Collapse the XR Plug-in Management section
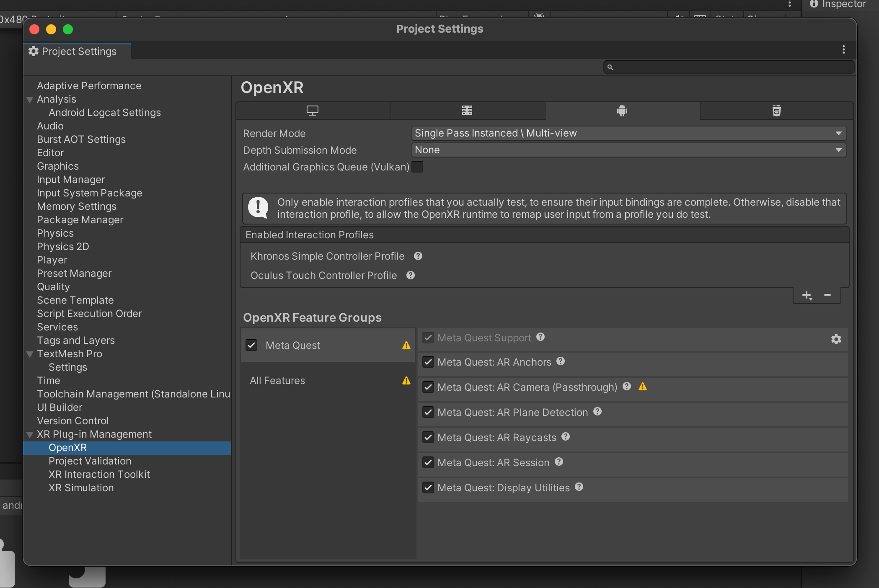Viewport: 879px width, 588px height. click(29, 434)
